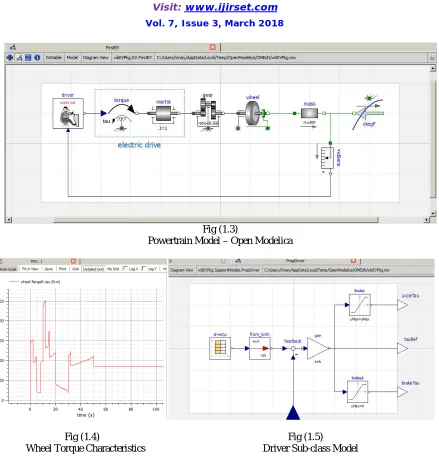Click the vsEVPkg.SupportModels.PropDriver path label

pyautogui.click(x=229, y=270)
